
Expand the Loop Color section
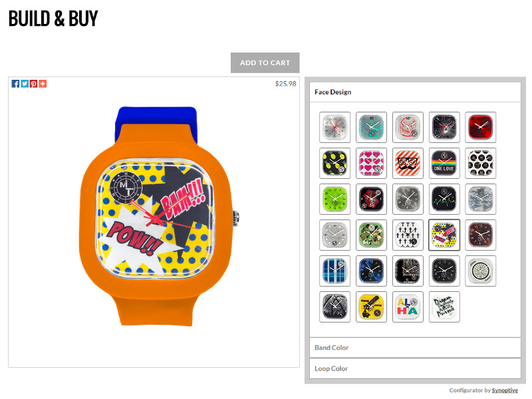tap(415, 368)
